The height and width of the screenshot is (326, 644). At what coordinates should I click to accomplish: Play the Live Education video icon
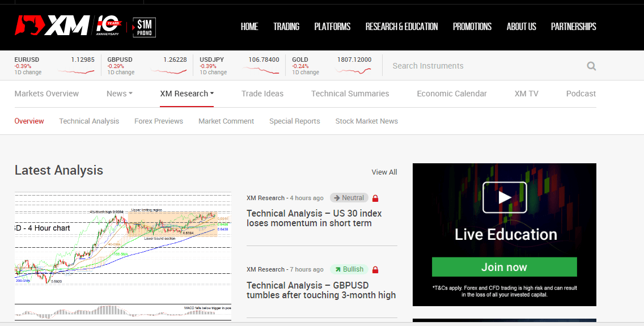point(505,197)
